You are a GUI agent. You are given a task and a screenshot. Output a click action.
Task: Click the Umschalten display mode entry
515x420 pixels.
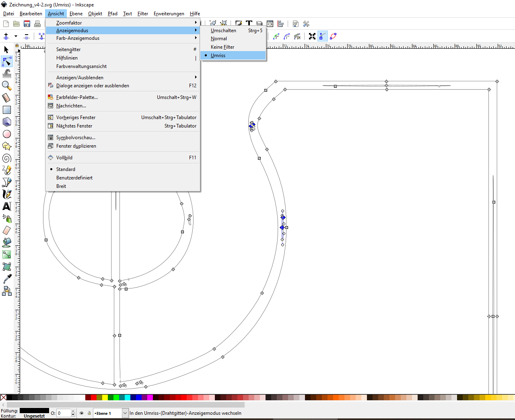pyautogui.click(x=223, y=31)
